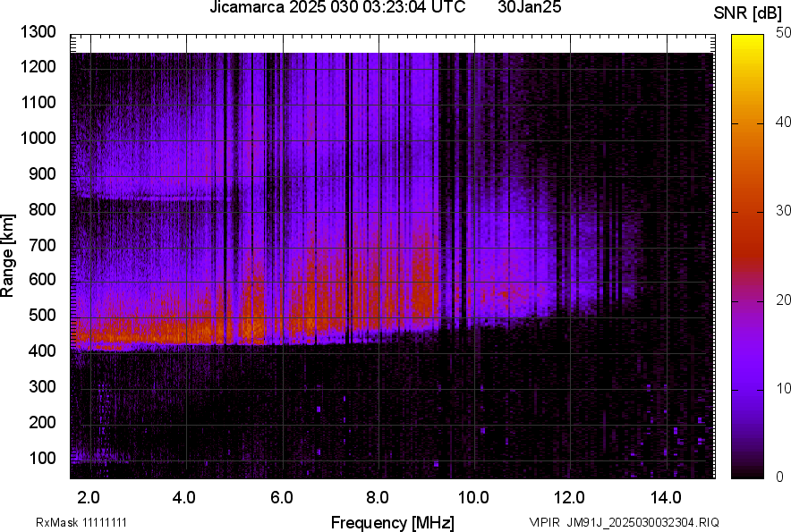The width and height of the screenshot is (791, 532).
Task: Click range tick label '100'
Action: click(42, 458)
